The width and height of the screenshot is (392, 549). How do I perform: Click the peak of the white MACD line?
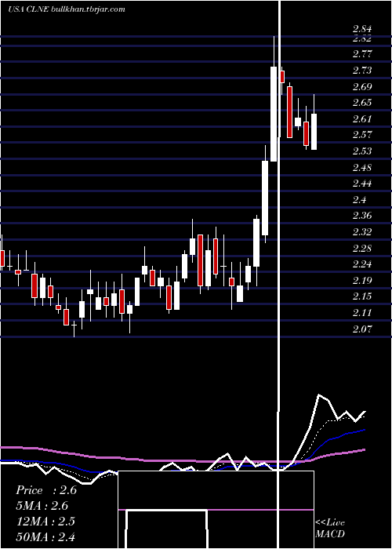pos(319,395)
